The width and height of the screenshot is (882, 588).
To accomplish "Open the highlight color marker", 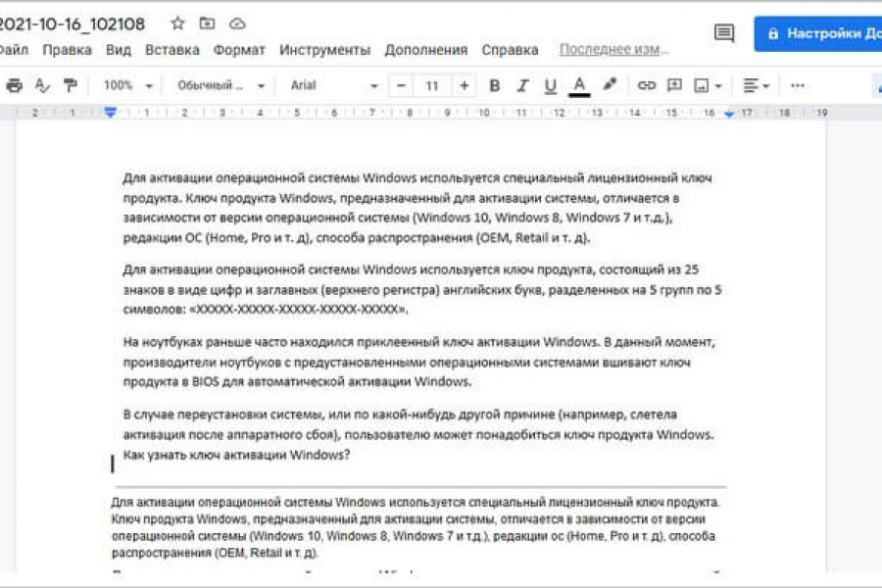I will click(x=610, y=85).
